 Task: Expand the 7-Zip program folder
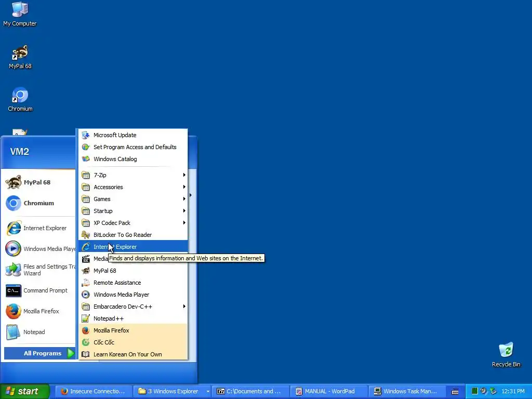(x=133, y=175)
